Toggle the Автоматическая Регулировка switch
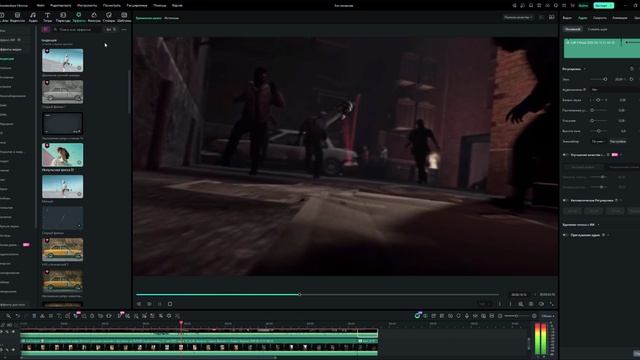Image resolution: width=640 pixels, height=360 pixels. coord(565,200)
